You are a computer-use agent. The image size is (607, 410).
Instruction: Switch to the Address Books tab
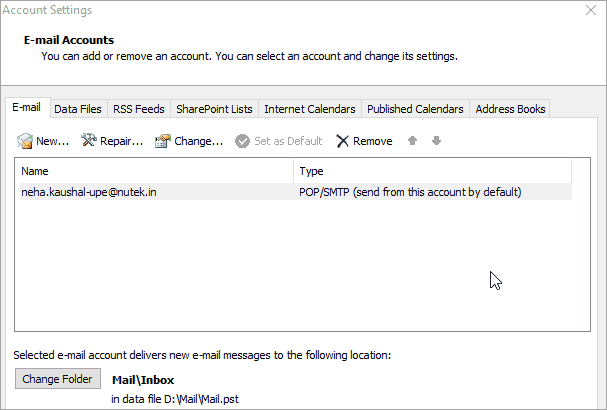509,109
